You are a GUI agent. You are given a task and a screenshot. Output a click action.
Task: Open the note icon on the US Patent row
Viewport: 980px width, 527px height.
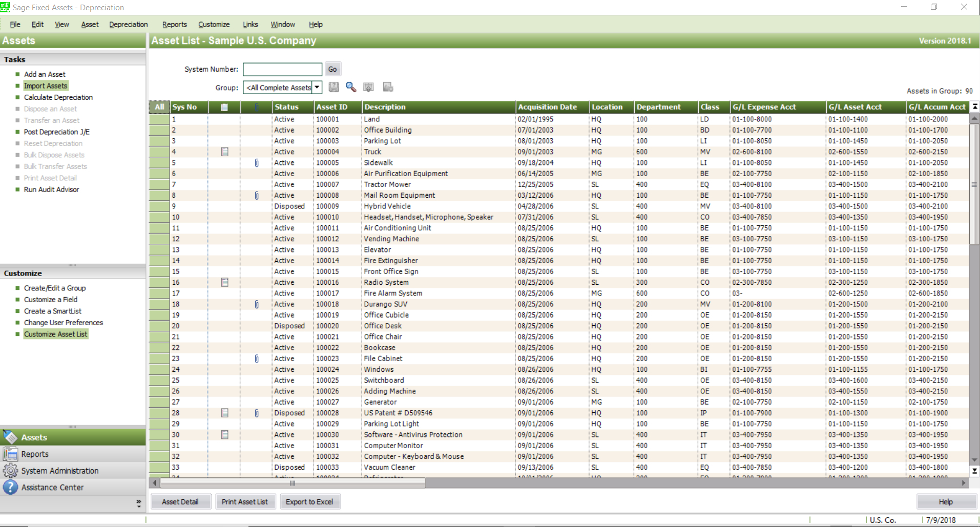point(224,413)
